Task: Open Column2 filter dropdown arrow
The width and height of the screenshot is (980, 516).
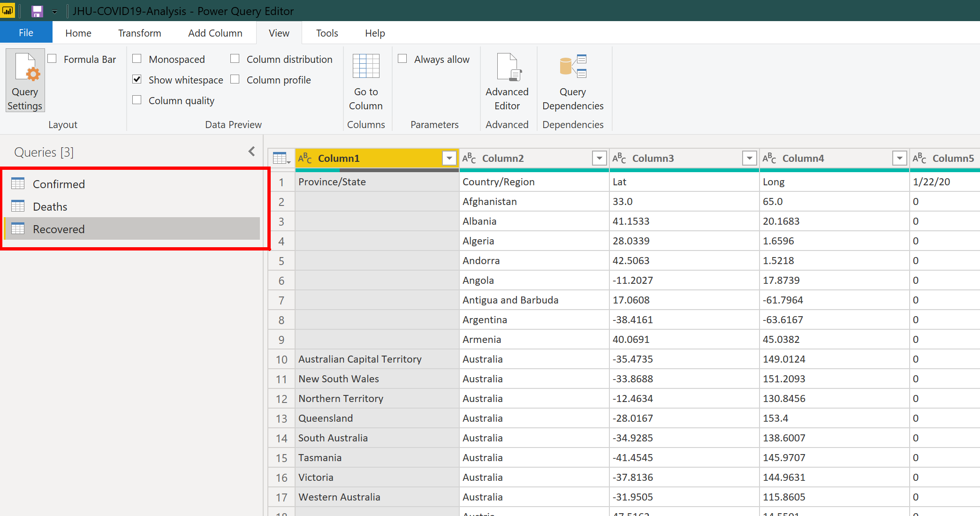Action: coord(599,159)
